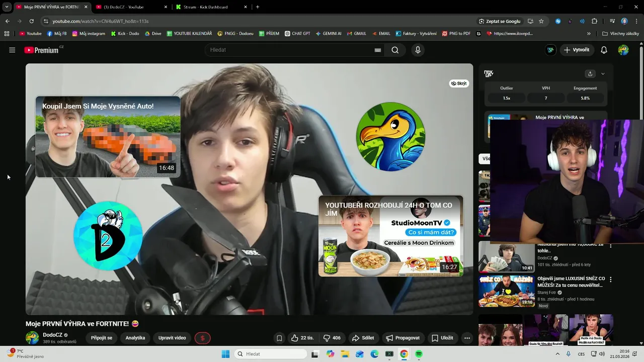Click the Shazam extension icon
The image size is (644, 362).
[x=558, y=21]
